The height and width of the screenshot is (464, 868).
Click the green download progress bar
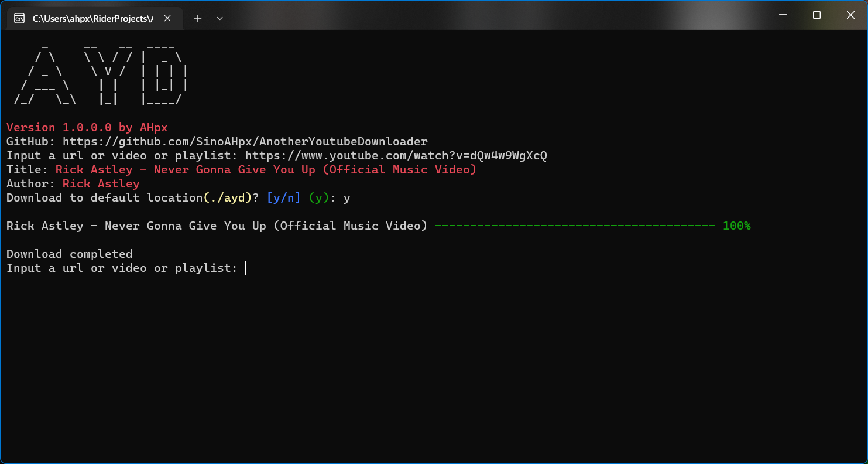coord(575,226)
